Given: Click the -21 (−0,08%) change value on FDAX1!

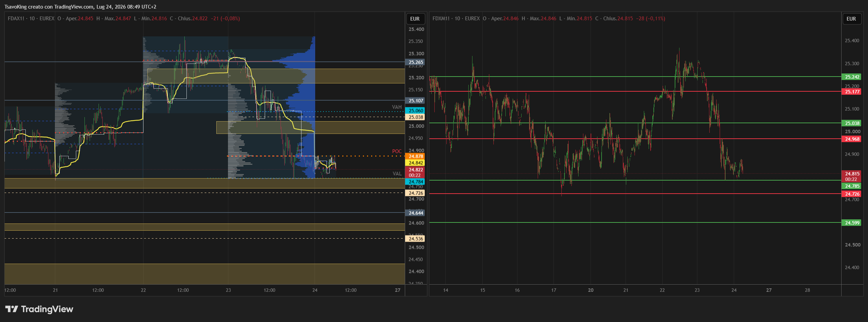Looking at the screenshot, I should 225,19.
